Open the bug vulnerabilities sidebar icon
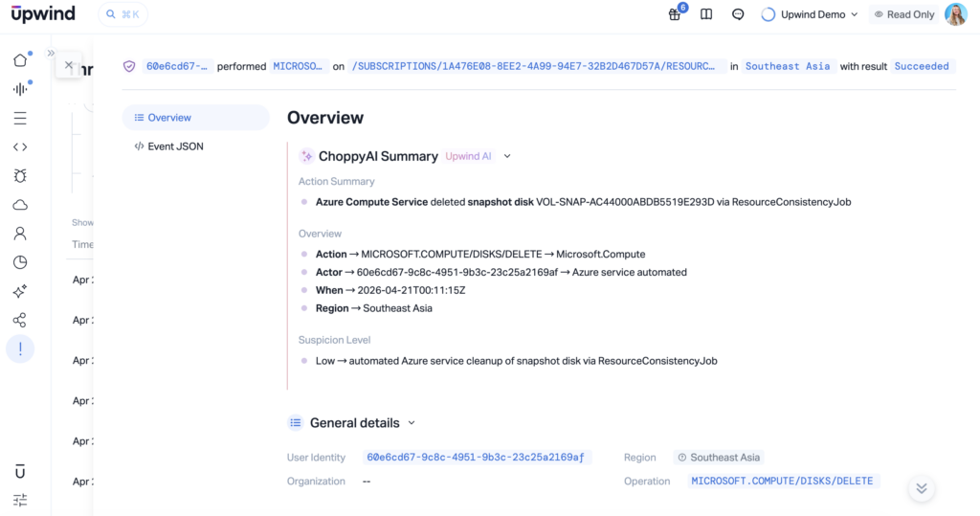The width and height of the screenshot is (980, 516). (20, 176)
